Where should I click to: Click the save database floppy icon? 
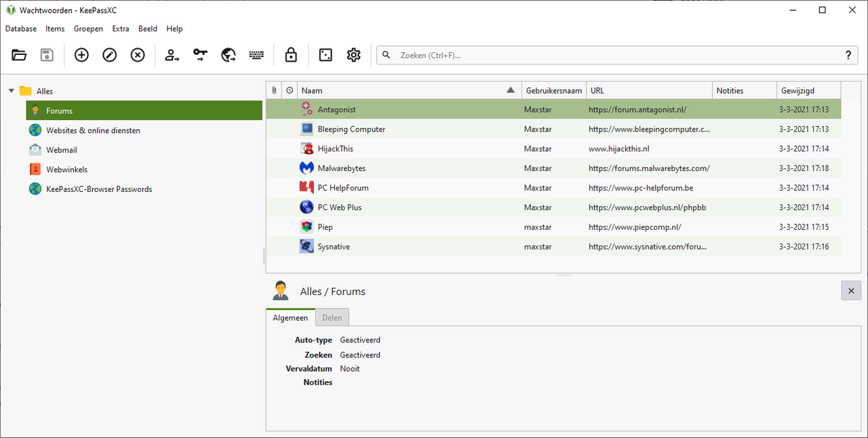47,55
